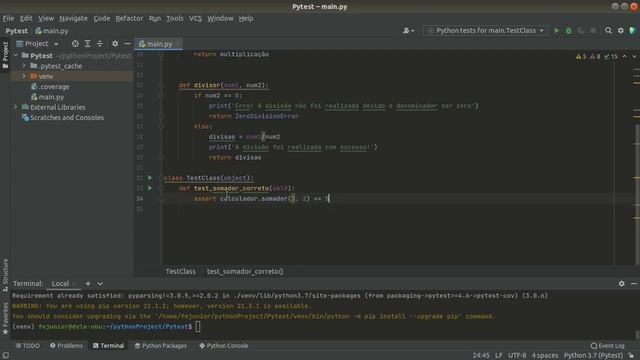This screenshot has height=360, width=640.
Task: Open the Python Packages tool window
Action: [x=160, y=346]
